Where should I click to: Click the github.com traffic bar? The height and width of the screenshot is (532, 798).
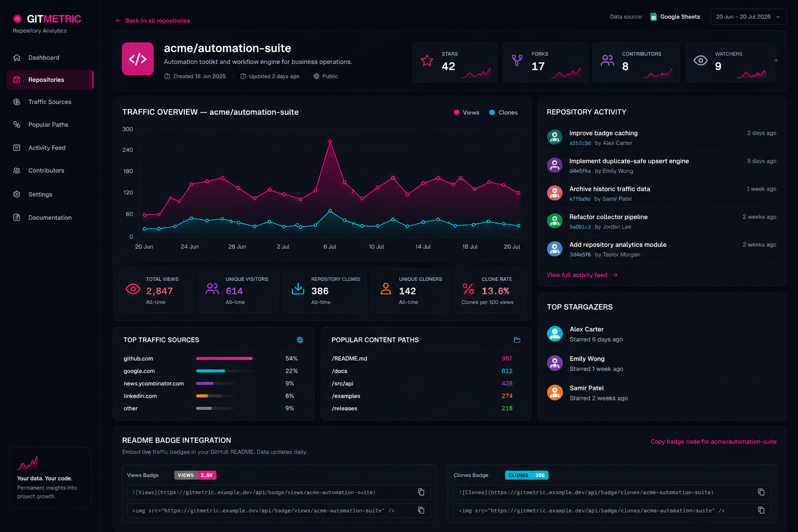pyautogui.click(x=224, y=358)
